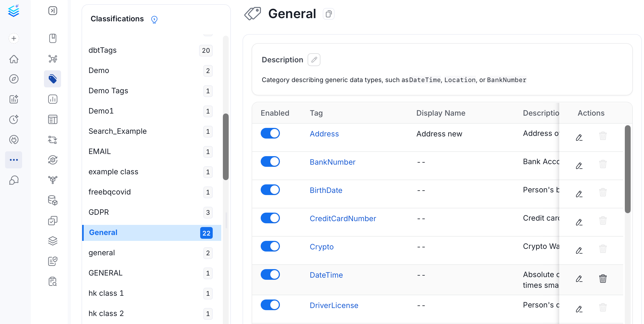Open the checklist shield icon
Screen dimensions: 644x324
click(x=53, y=261)
